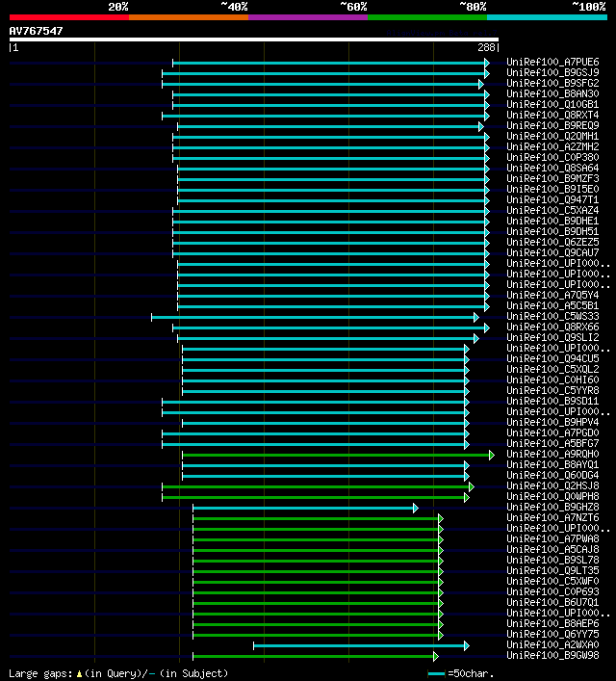Select the UniRef100_B9DH51 label
The width and height of the screenshot is (616, 681).
[x=552, y=231]
